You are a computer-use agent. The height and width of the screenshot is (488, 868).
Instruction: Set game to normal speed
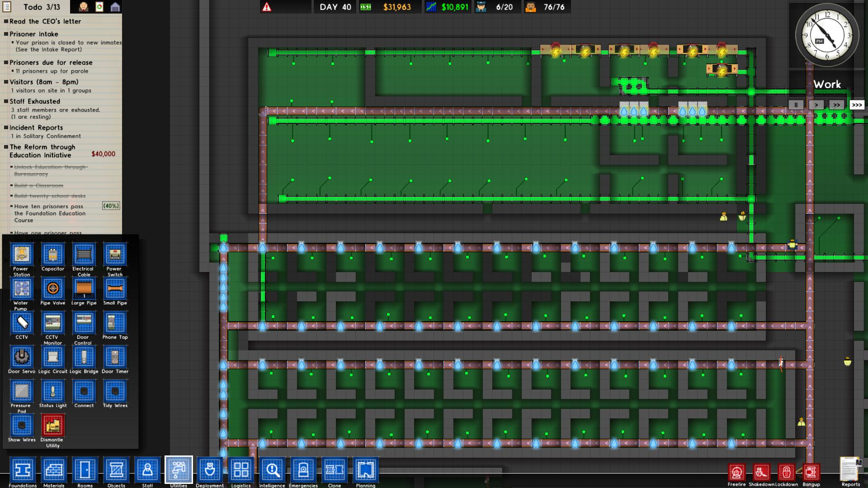pos(816,105)
